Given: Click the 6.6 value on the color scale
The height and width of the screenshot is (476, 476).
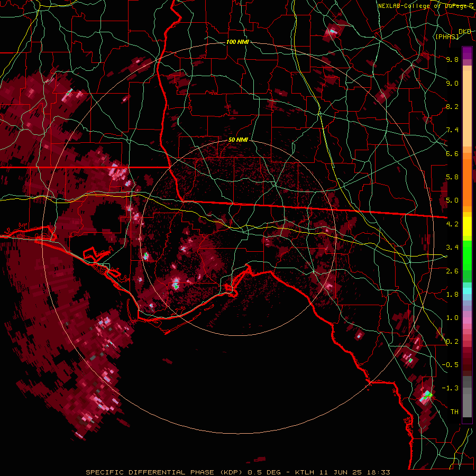Looking at the screenshot, I should pyautogui.click(x=452, y=153).
